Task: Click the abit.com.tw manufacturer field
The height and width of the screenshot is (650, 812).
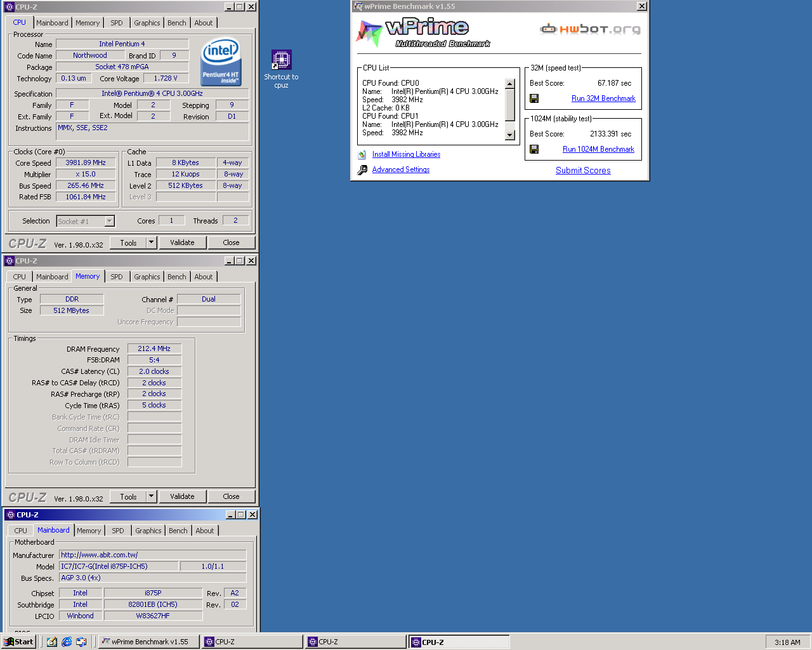Action: [152, 555]
